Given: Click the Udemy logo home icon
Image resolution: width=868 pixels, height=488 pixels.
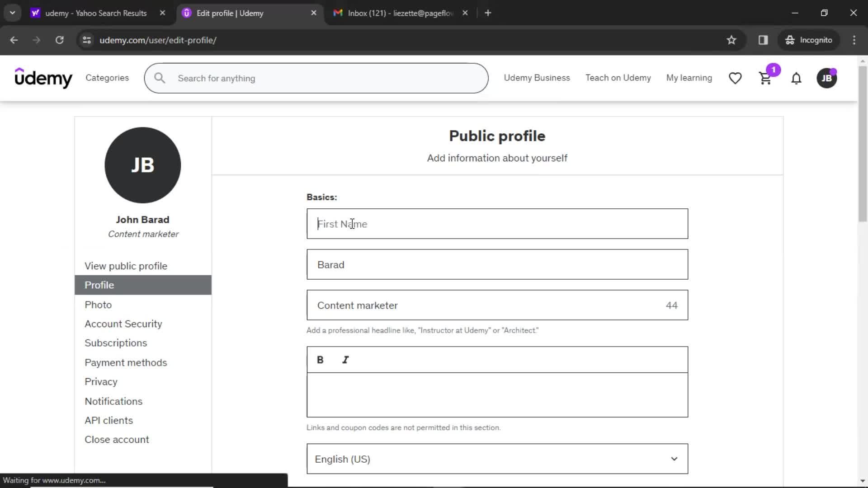Looking at the screenshot, I should pyautogui.click(x=43, y=78).
